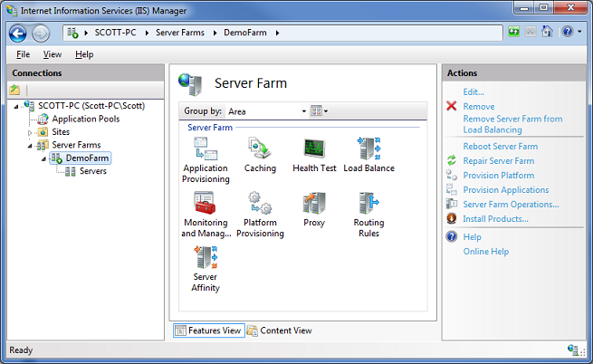Go back with the navigation arrow

[18, 34]
